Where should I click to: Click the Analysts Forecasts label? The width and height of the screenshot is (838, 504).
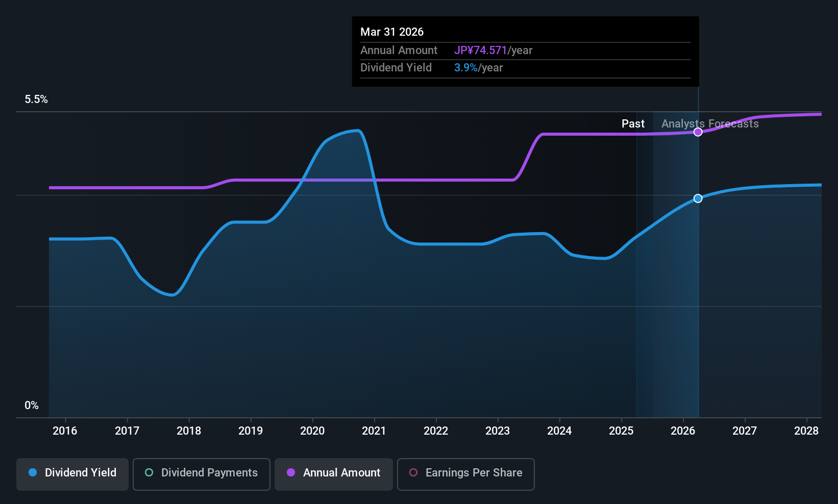710,124
